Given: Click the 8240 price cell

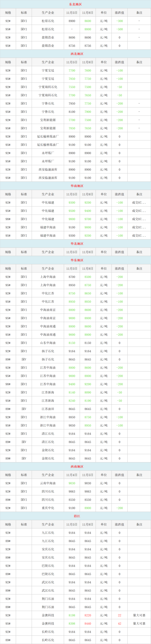Looking at the screenshot, I should click(x=72, y=400).
